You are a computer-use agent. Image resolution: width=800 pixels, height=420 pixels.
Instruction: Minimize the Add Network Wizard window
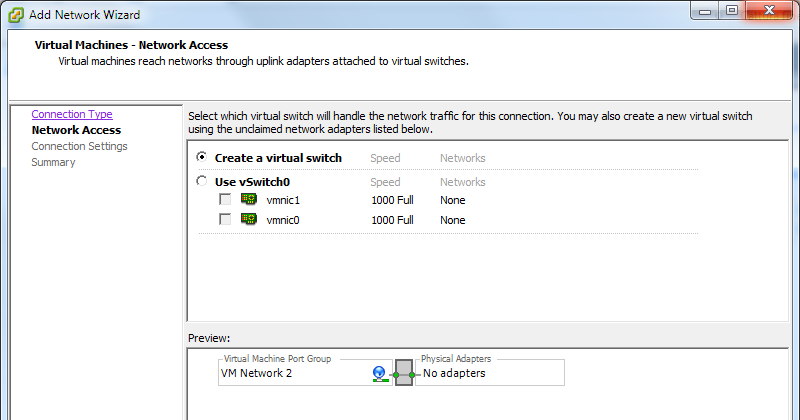[x=705, y=11]
